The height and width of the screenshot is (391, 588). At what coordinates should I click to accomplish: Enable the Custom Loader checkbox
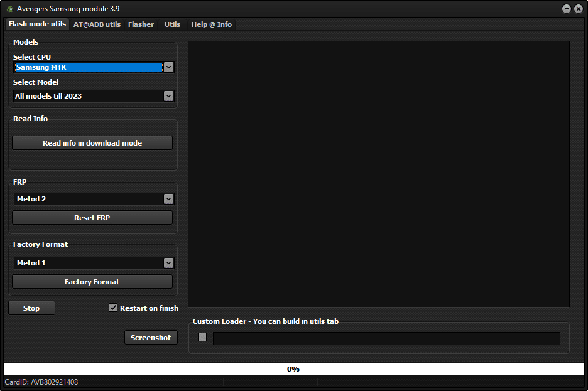[x=202, y=337]
